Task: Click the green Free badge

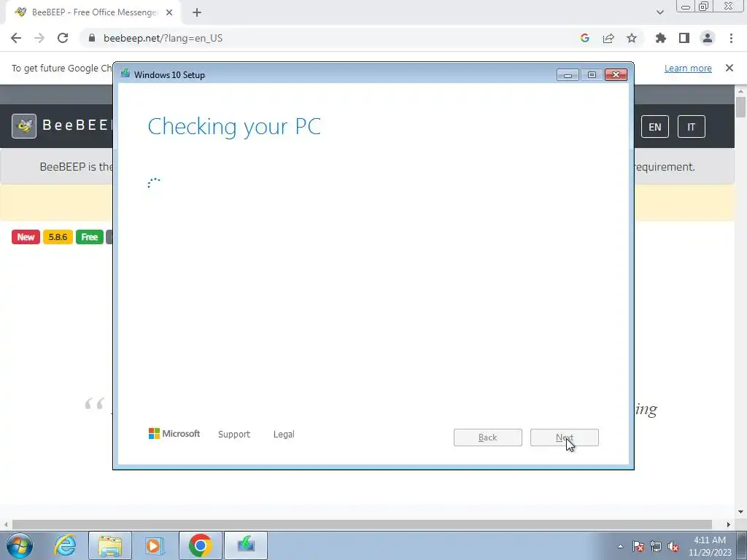Action: tap(90, 237)
